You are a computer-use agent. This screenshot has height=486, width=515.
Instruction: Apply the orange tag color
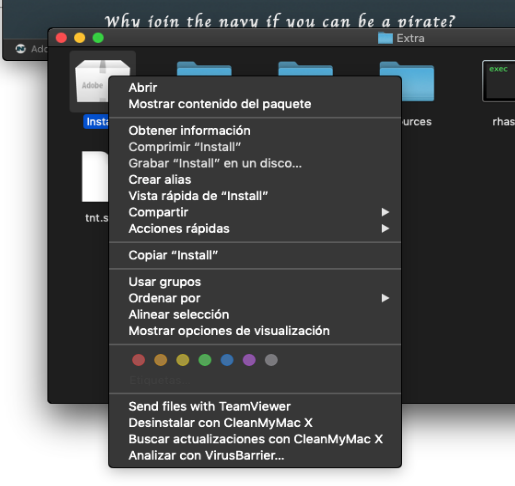click(x=160, y=360)
